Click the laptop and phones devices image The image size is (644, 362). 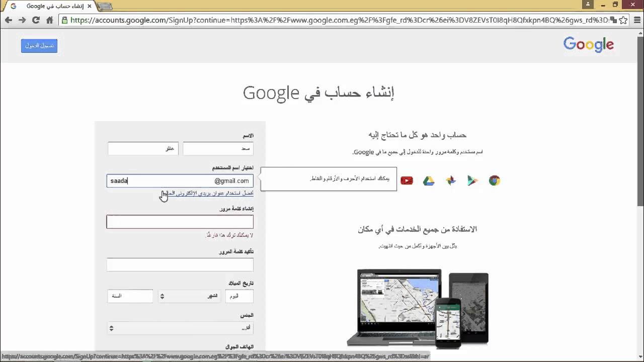pyautogui.click(x=418, y=309)
